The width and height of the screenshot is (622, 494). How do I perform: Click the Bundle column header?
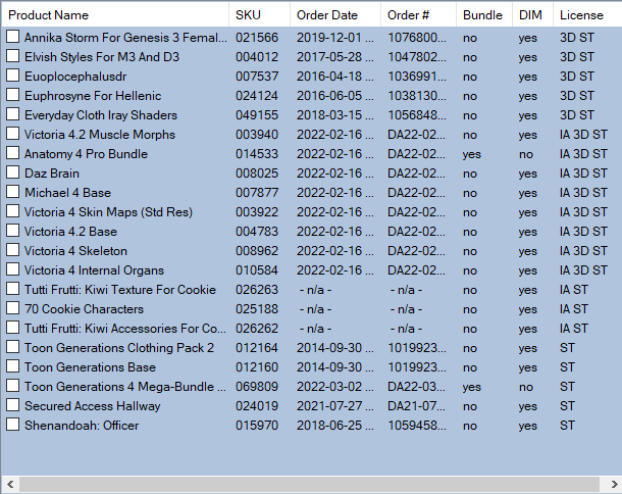coord(483,15)
